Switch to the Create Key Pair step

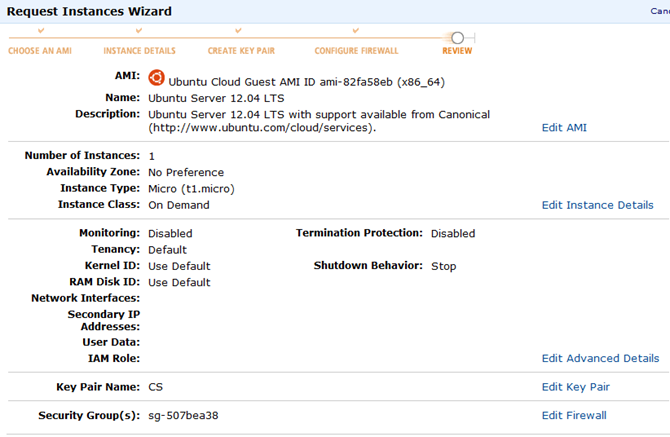pos(241,50)
